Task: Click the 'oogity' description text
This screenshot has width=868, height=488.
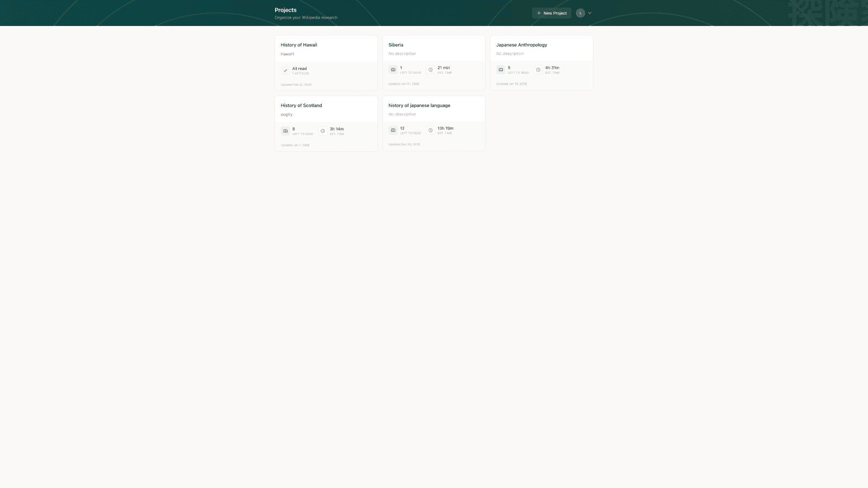Action: click(x=286, y=114)
